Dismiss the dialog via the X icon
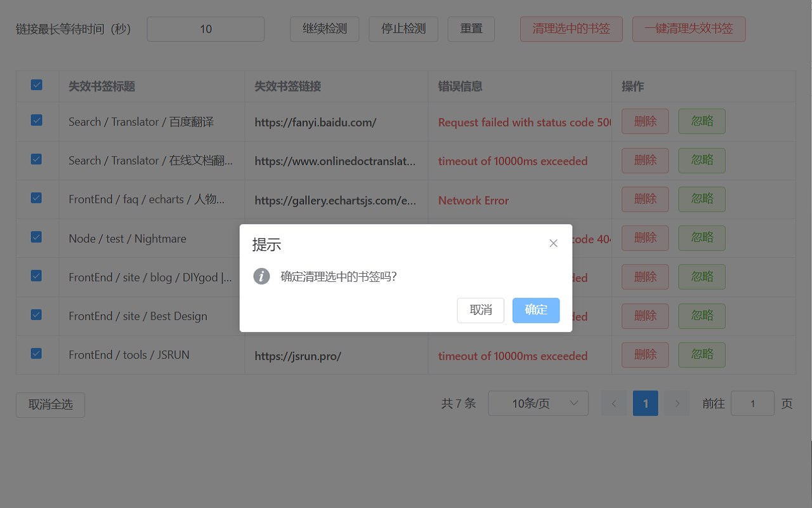This screenshot has width=812, height=508. click(x=553, y=243)
